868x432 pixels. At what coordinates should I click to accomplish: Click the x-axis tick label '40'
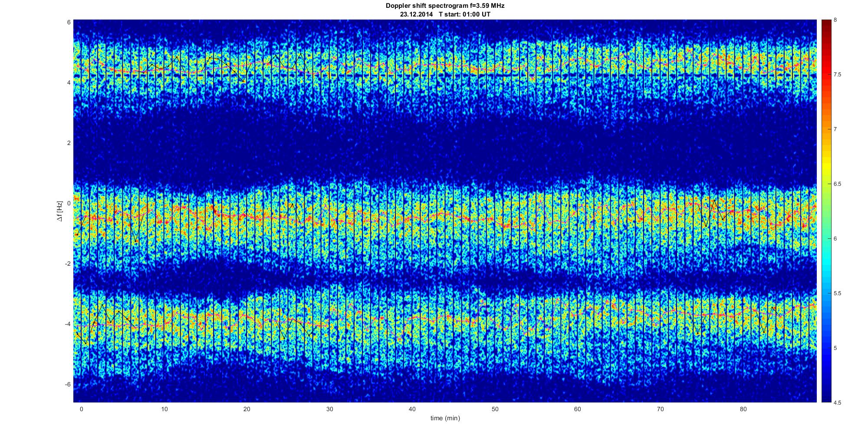click(412, 409)
